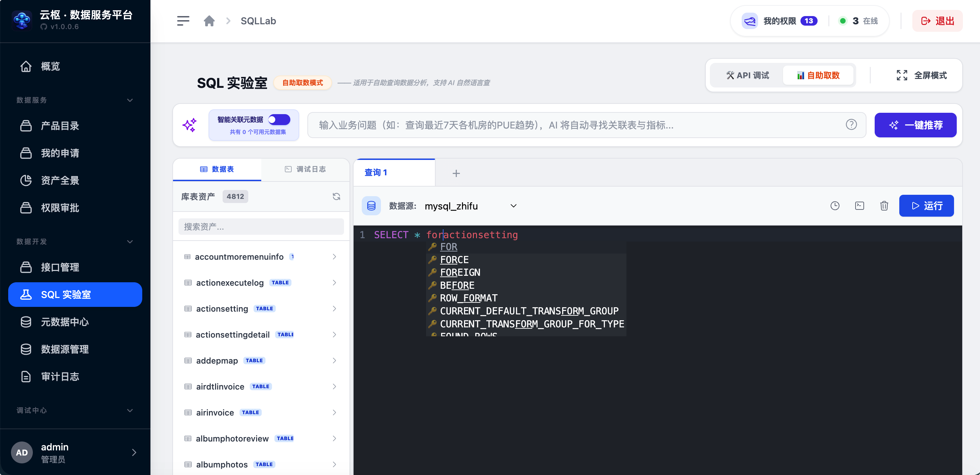Click SQL 实验室 flask icon

click(26, 294)
